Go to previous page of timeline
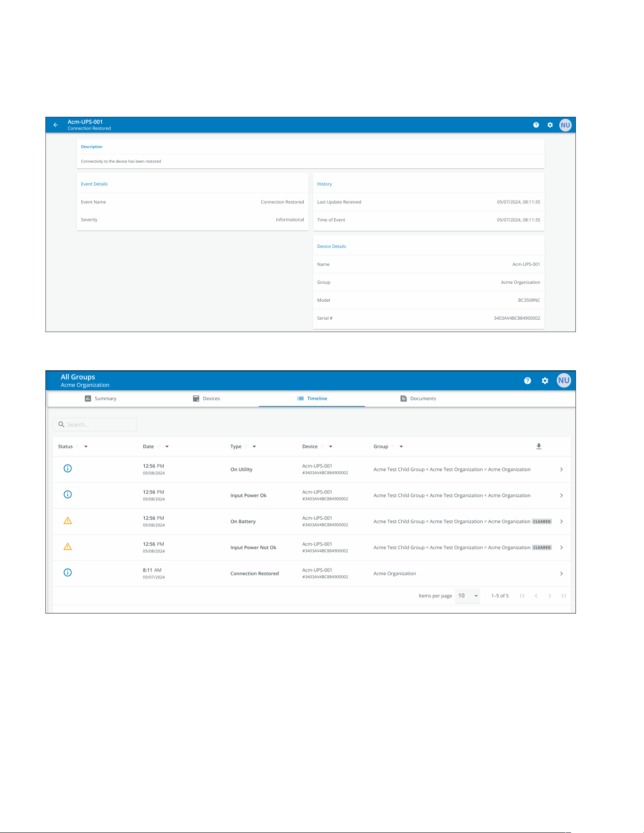This screenshot has width=644, height=833. coord(536,596)
